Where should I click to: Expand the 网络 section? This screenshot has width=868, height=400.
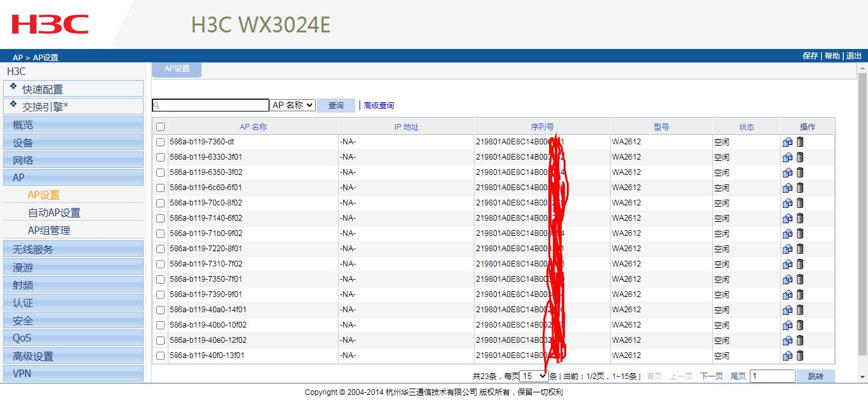point(74,160)
